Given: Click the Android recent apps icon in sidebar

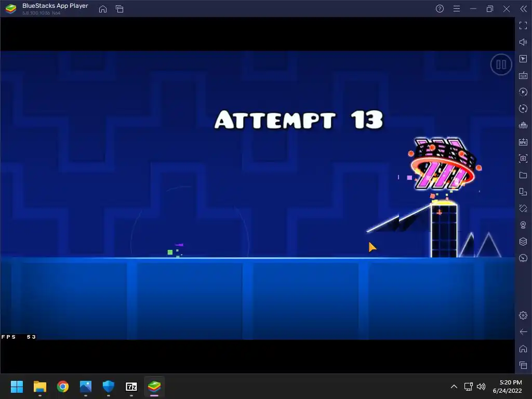Looking at the screenshot, I should [x=523, y=365].
